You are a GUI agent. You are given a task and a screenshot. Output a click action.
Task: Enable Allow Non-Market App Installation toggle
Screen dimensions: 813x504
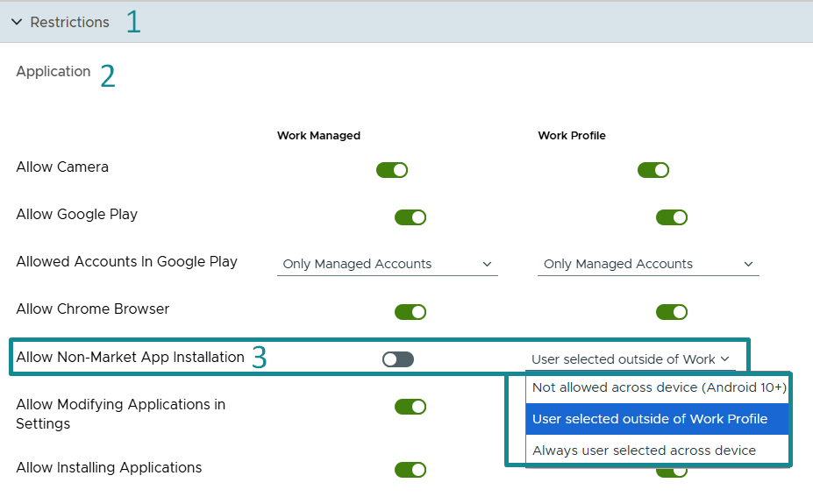tap(397, 359)
